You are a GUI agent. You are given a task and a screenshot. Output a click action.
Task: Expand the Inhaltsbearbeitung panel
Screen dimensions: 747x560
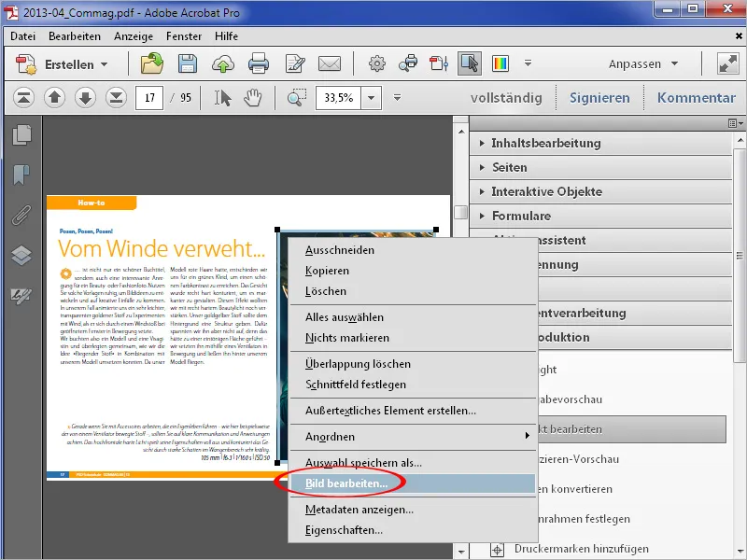click(x=600, y=144)
